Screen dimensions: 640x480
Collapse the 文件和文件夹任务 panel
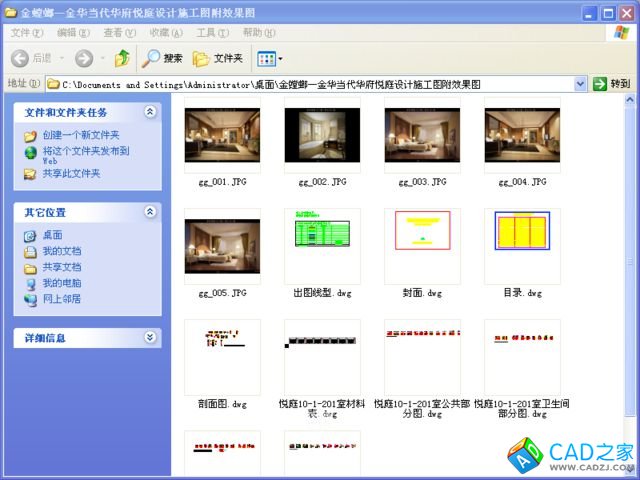pos(150,112)
